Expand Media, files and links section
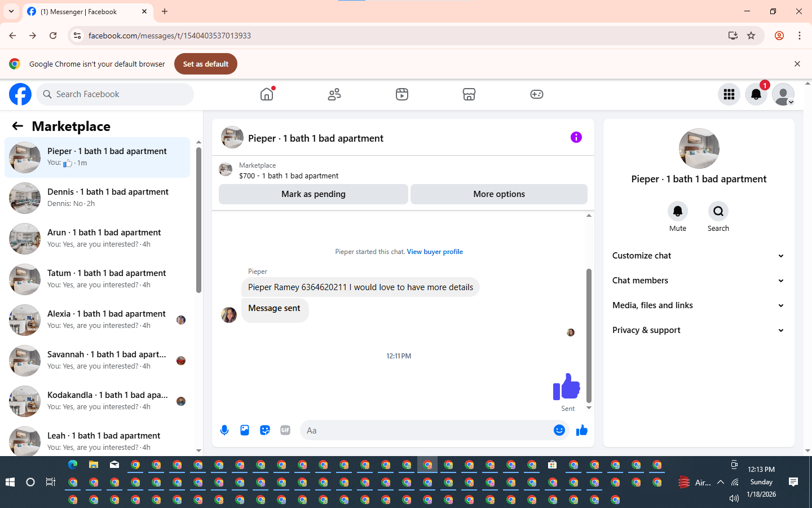The height and width of the screenshot is (508, 812). pos(699,305)
